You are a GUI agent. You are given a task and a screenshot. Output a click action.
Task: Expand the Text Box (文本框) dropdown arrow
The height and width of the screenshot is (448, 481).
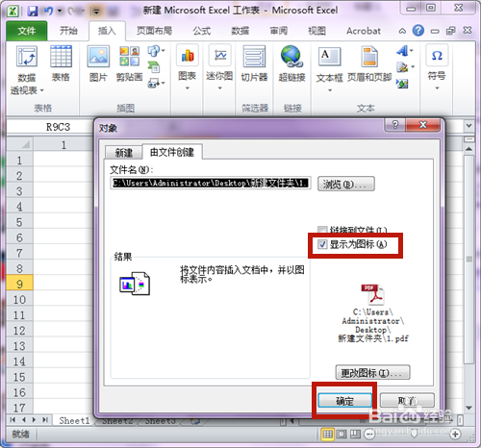[329, 90]
